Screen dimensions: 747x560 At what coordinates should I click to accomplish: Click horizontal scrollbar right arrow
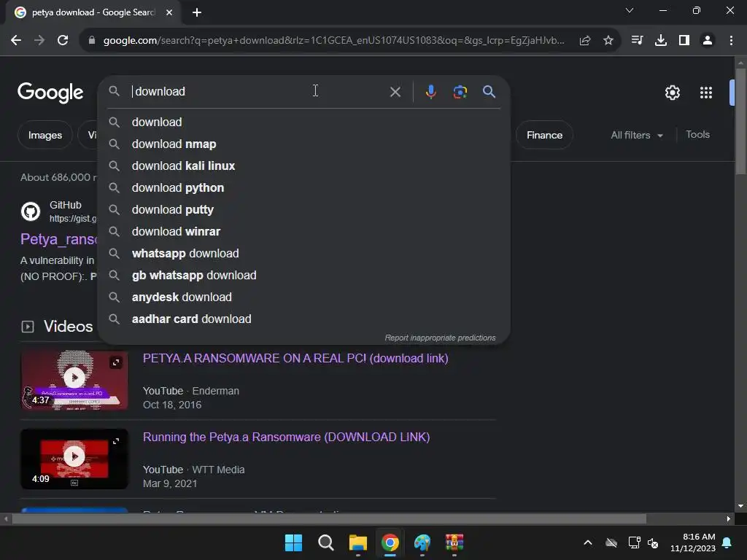729,519
